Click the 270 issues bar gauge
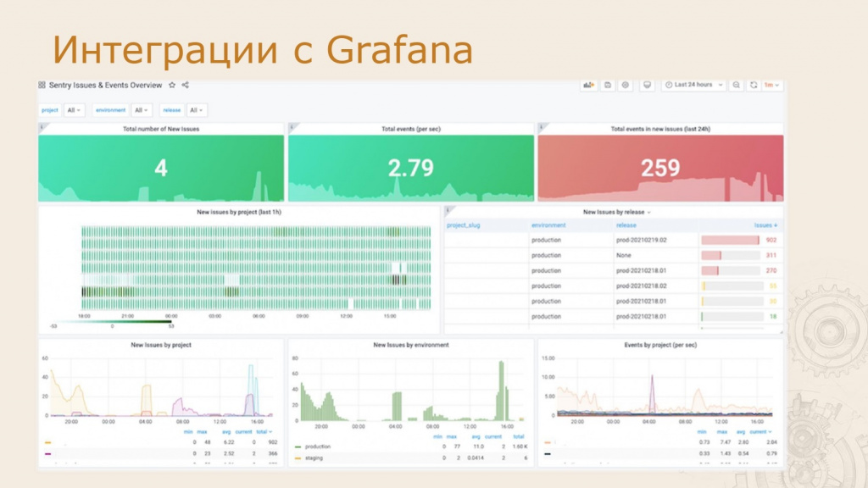 pyautogui.click(x=730, y=270)
